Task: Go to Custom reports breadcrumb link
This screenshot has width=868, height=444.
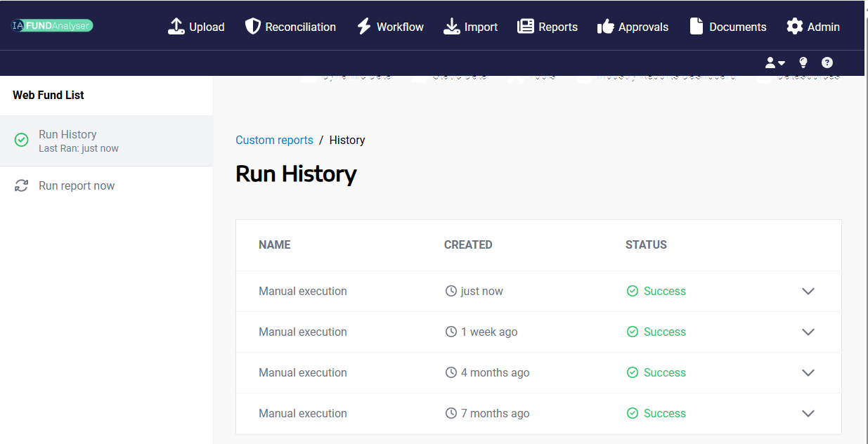Action: (x=274, y=141)
